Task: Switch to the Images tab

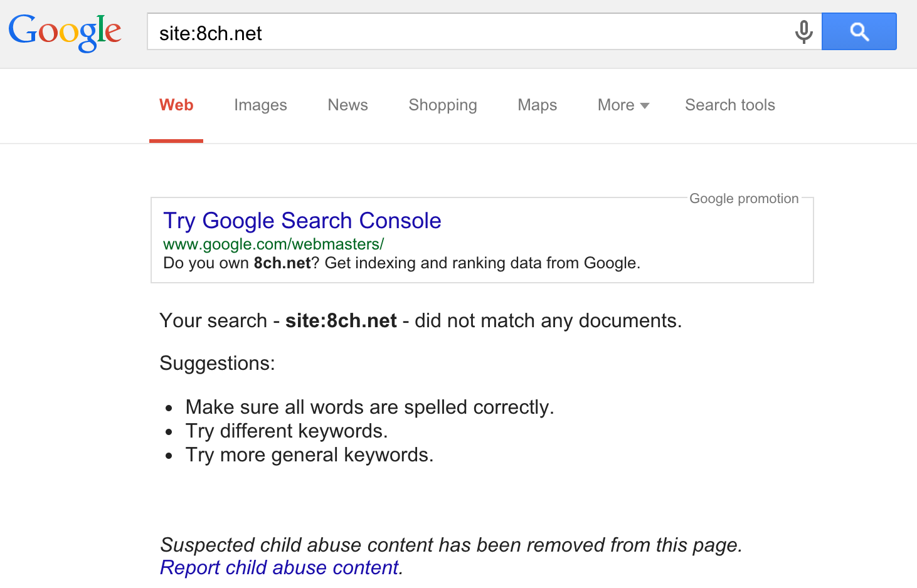Action: pos(260,105)
